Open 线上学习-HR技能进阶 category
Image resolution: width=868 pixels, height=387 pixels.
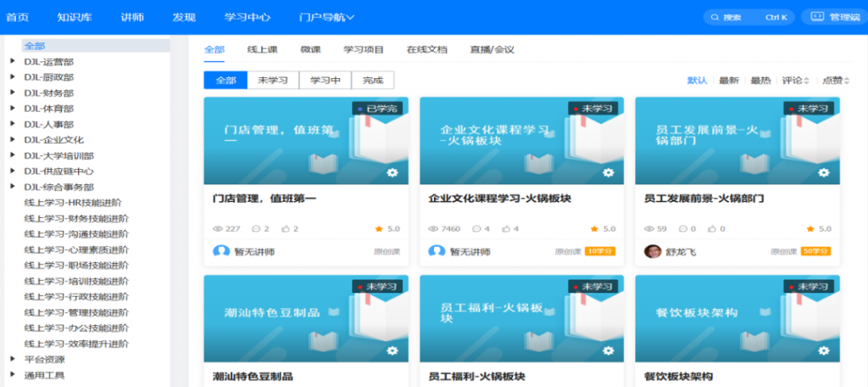coord(73,203)
